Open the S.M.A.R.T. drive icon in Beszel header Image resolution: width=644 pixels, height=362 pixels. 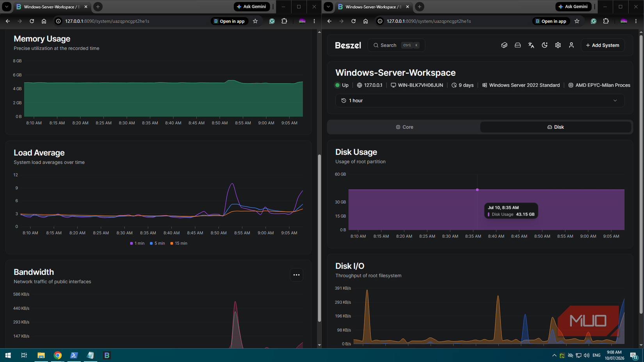(518, 45)
